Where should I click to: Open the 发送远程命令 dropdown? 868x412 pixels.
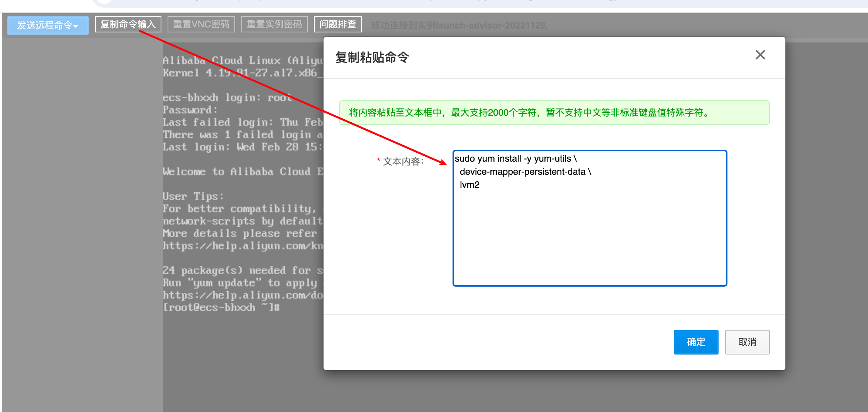48,25
